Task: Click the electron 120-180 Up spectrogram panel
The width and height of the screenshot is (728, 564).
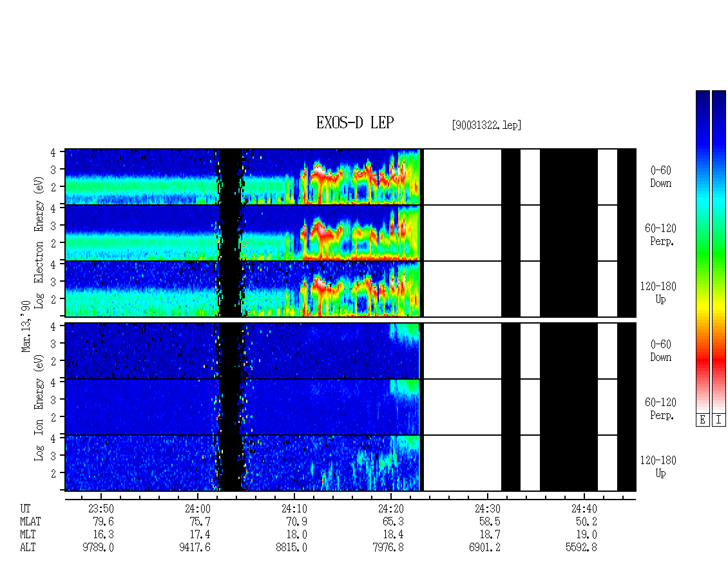Action: [x=350, y=289]
